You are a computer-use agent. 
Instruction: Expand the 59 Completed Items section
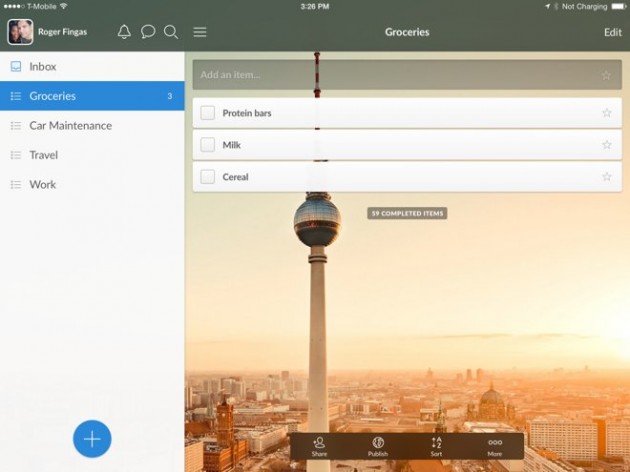click(x=407, y=213)
